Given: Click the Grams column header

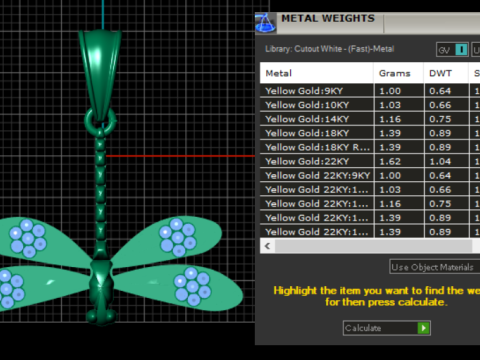Looking at the screenshot, I should tap(399, 73).
